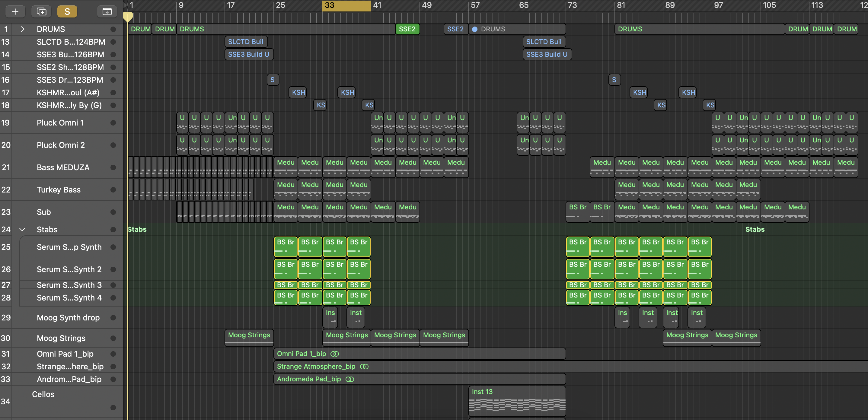Select the Andromeda Pad_bip region
This screenshot has width=868, height=420.
(420, 379)
